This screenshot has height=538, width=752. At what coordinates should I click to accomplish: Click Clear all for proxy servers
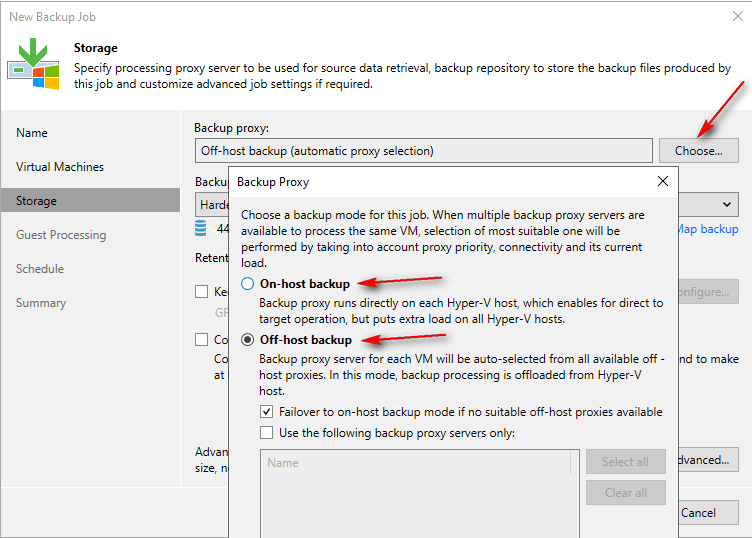coord(625,493)
